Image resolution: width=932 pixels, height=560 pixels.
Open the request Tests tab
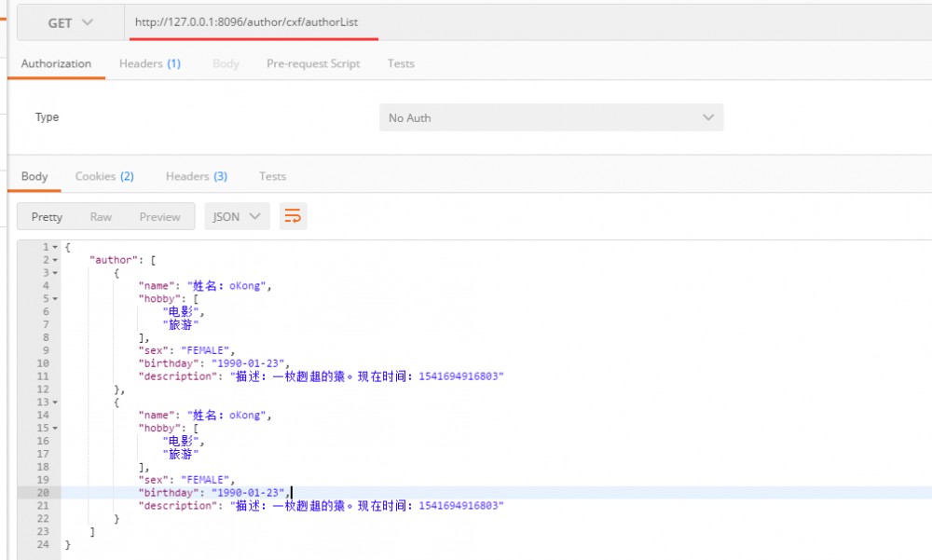[401, 64]
